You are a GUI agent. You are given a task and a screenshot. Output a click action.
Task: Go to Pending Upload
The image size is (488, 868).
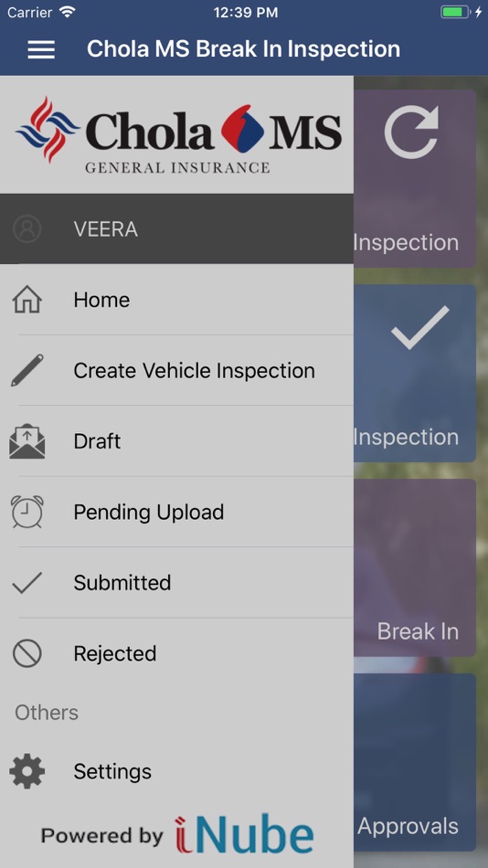[176, 512]
